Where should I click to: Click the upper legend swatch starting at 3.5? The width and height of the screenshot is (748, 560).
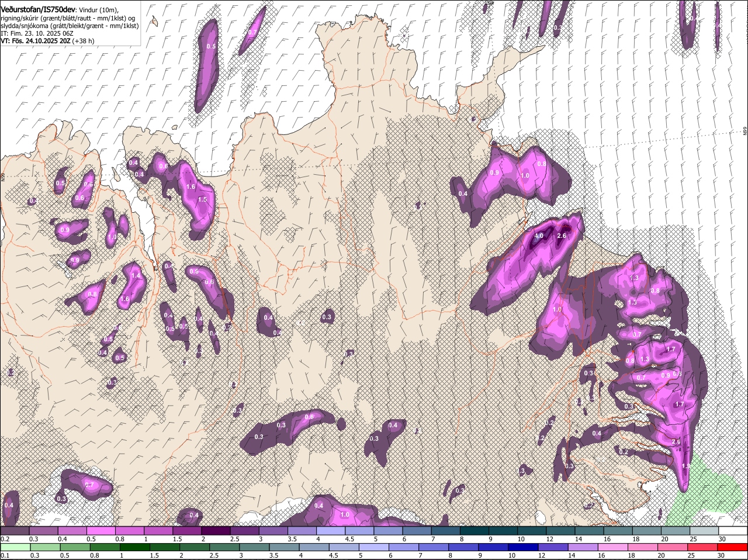(x=302, y=531)
